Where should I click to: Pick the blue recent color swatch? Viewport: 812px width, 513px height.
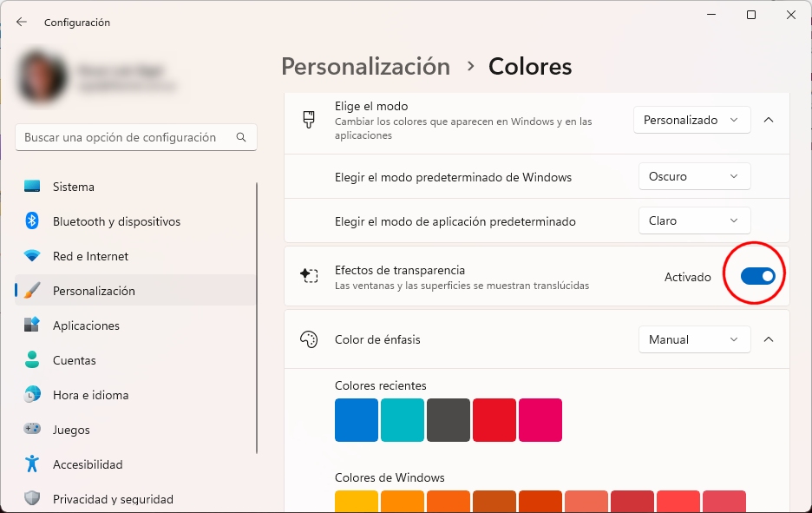coord(357,420)
